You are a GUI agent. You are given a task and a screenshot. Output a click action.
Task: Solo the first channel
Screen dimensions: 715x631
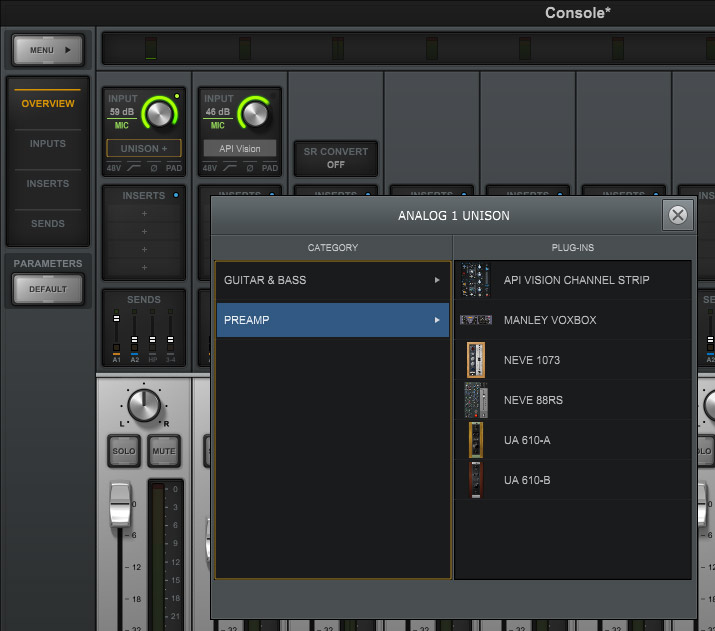pos(124,451)
